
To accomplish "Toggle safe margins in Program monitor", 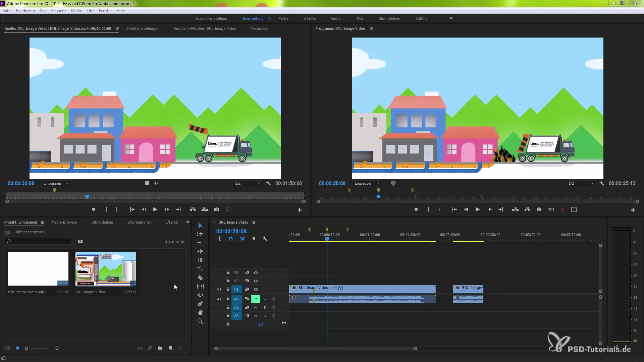I will point(574,209).
